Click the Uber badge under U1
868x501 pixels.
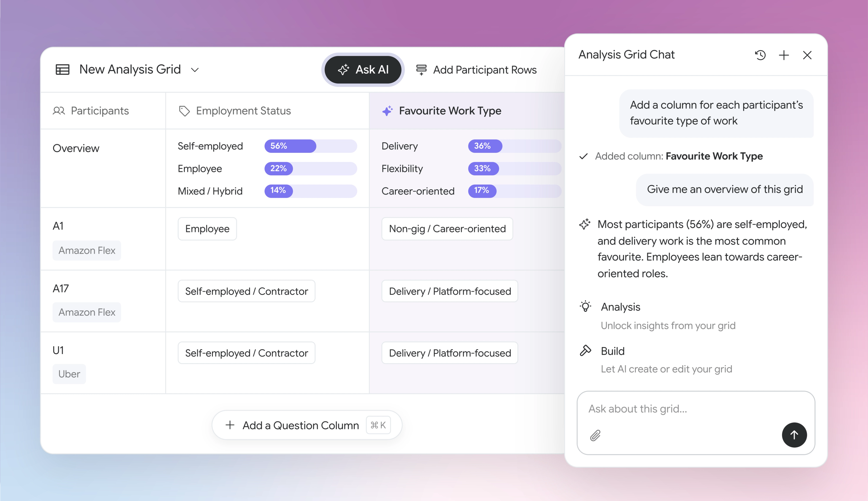[69, 374]
